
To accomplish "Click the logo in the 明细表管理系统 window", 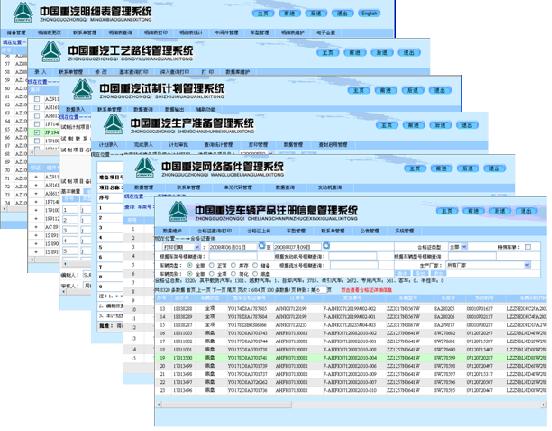I will (23, 13).
